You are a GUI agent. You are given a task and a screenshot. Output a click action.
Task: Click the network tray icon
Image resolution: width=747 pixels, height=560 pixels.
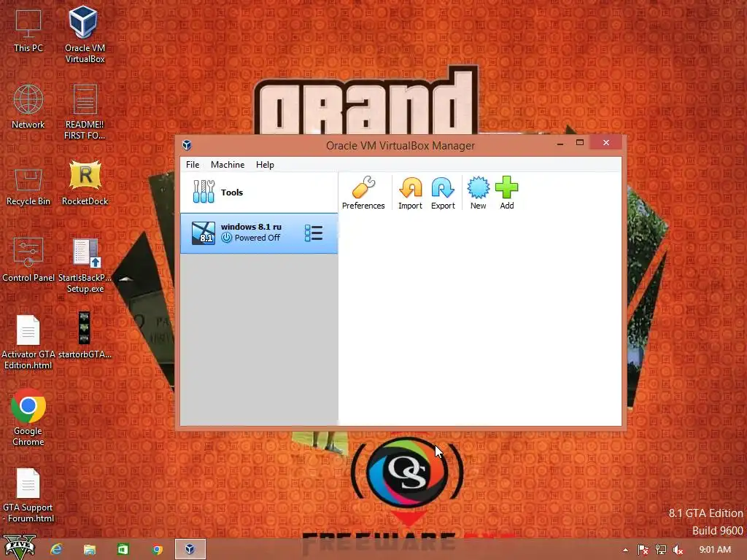click(660, 550)
